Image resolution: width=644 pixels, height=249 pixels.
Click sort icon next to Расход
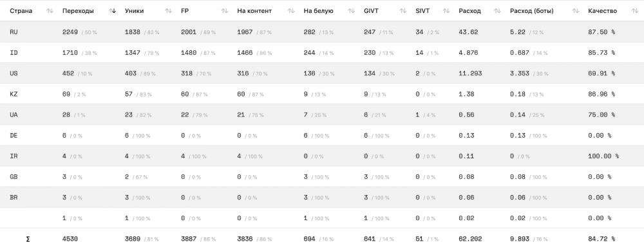(x=497, y=11)
